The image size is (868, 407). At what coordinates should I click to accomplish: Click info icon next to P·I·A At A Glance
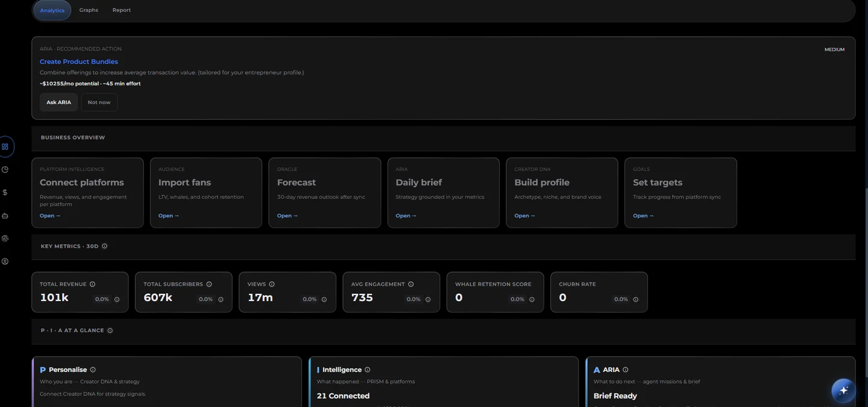[110, 331]
